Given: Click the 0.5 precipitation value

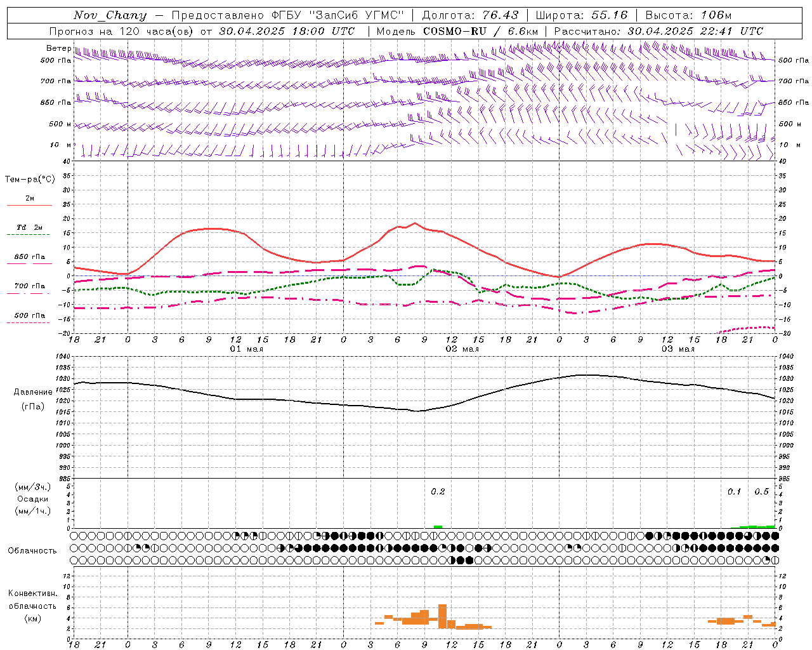Looking at the screenshot, I should [x=761, y=491].
